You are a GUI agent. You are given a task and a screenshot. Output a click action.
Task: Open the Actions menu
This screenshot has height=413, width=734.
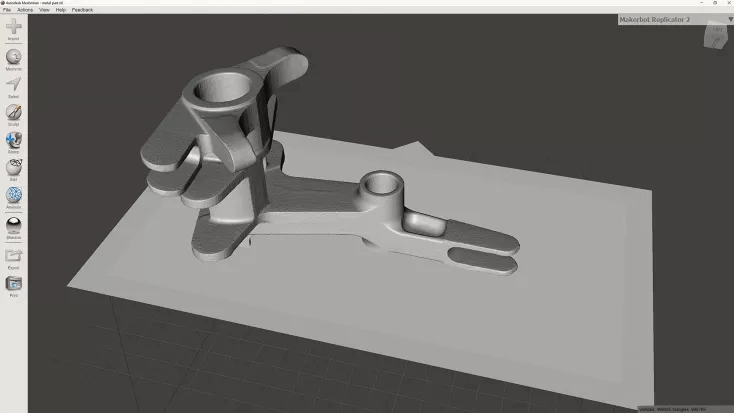tap(25, 10)
